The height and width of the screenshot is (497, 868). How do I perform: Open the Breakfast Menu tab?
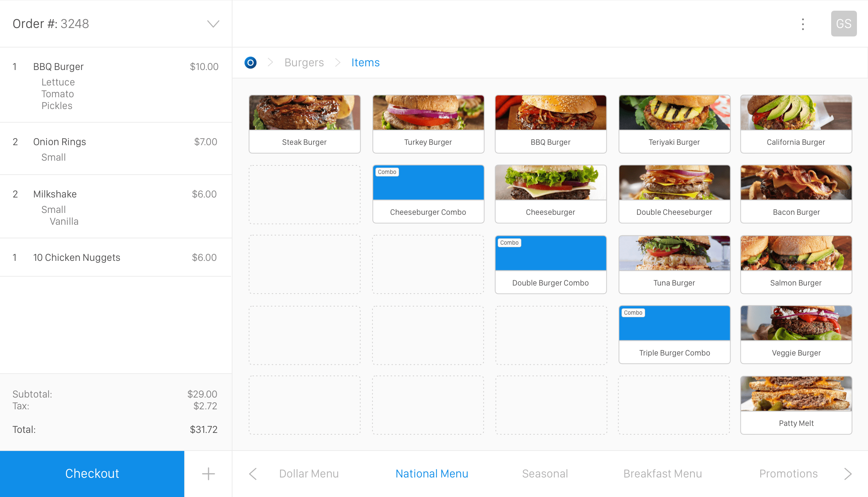[662, 474]
